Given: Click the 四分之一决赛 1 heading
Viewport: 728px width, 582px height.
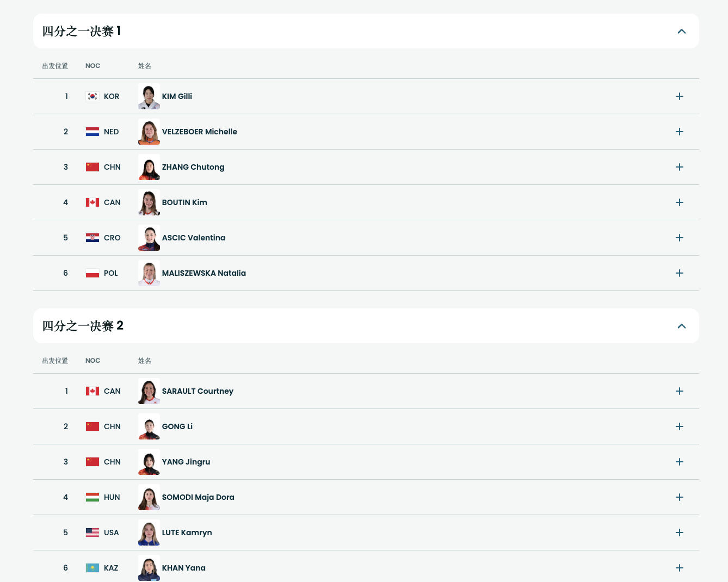Looking at the screenshot, I should [x=82, y=32].
